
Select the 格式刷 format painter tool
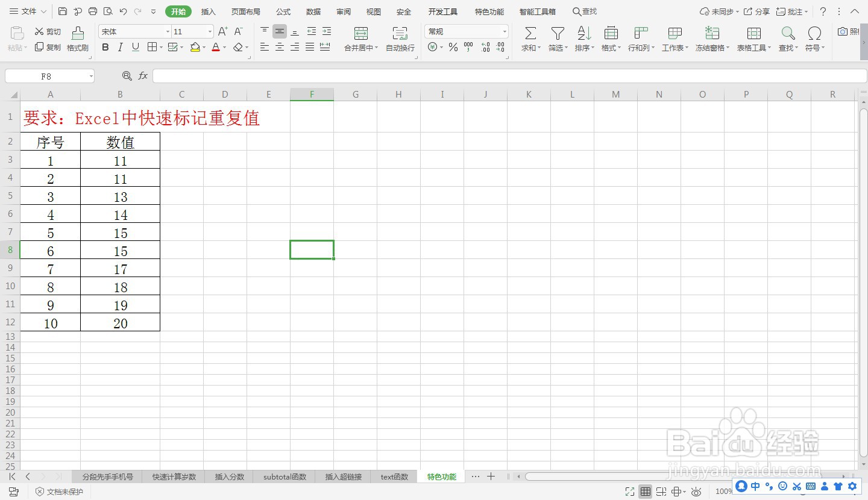pos(78,39)
